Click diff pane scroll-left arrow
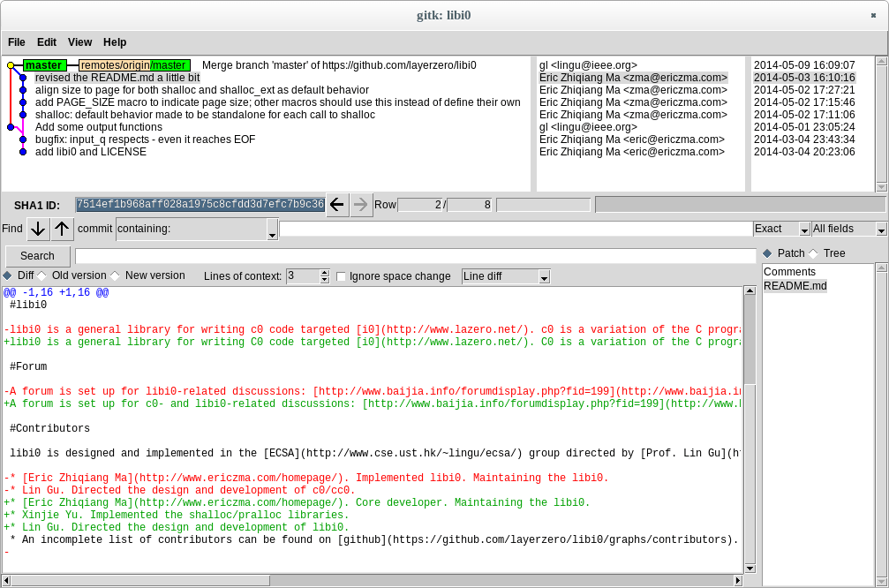 coord(6,580)
